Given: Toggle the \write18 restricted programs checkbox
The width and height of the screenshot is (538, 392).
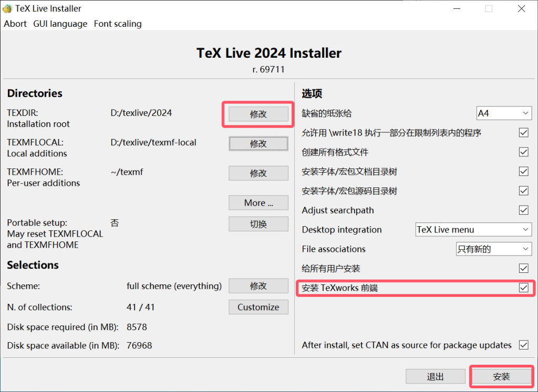Looking at the screenshot, I should [x=524, y=133].
